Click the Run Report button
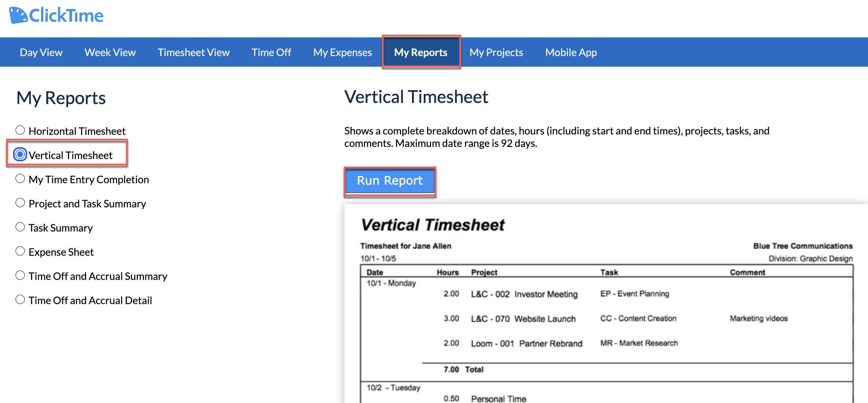This screenshot has width=868, height=403. (390, 181)
